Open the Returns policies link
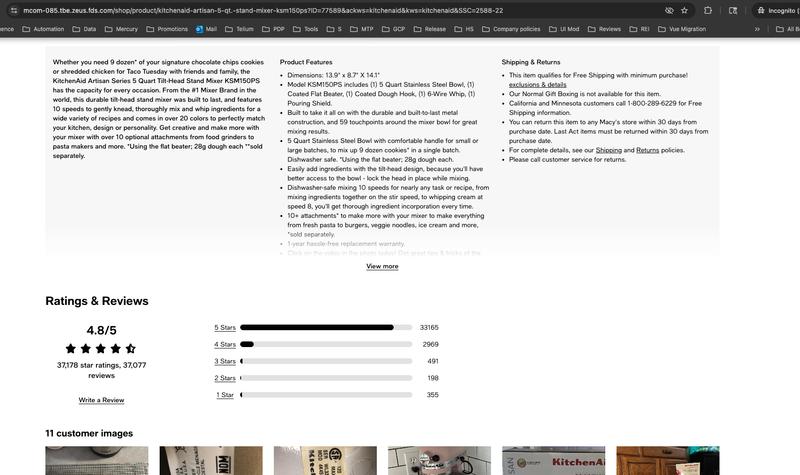This screenshot has width=800, height=475. click(x=648, y=150)
